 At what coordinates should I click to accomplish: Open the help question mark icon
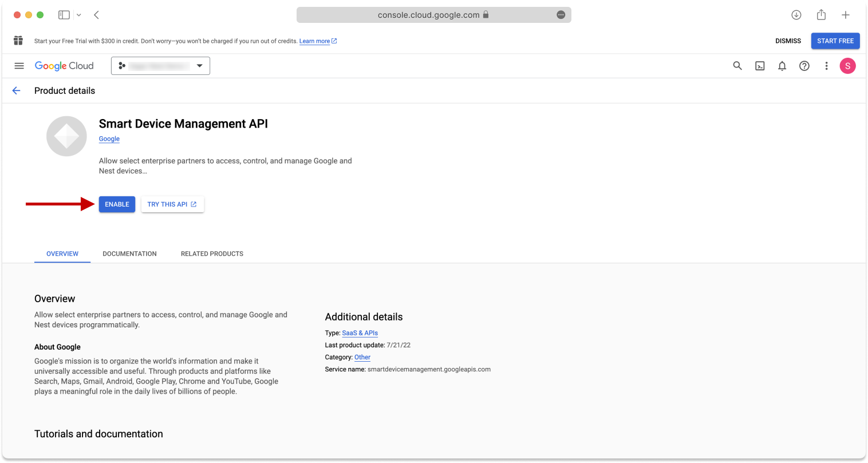804,65
